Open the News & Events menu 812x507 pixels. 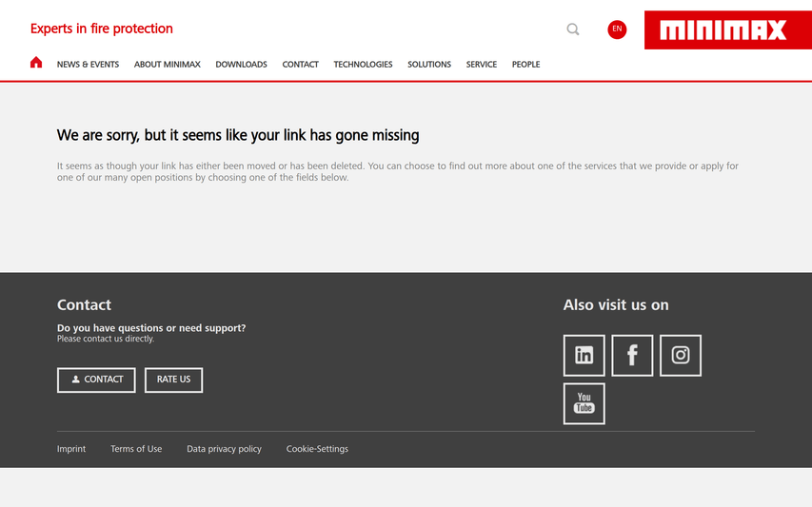coord(88,65)
